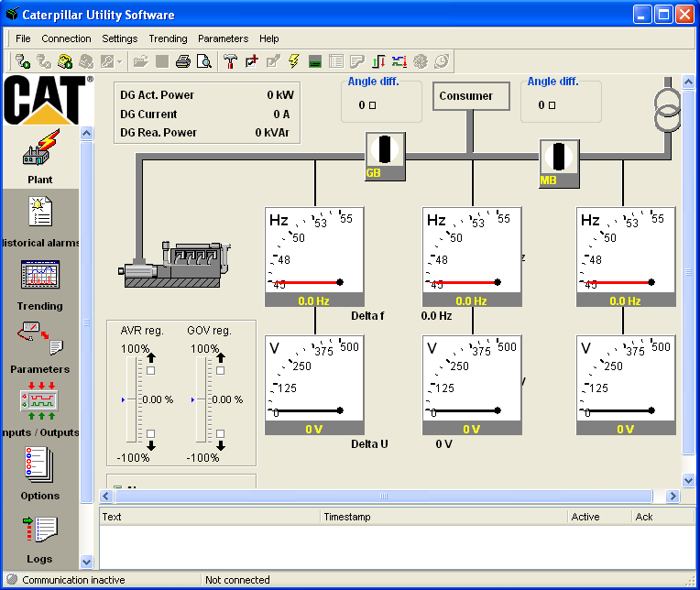
Task: Click the hammer tool icon
Action: coord(230,61)
